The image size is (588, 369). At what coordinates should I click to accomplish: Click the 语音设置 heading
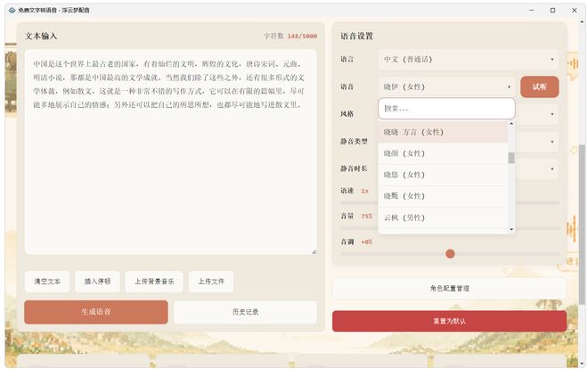[356, 36]
